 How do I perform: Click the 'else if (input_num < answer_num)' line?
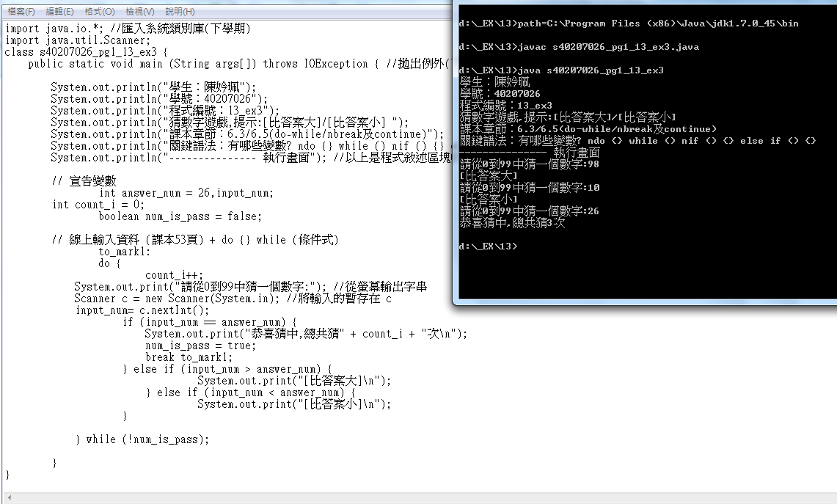251,393
